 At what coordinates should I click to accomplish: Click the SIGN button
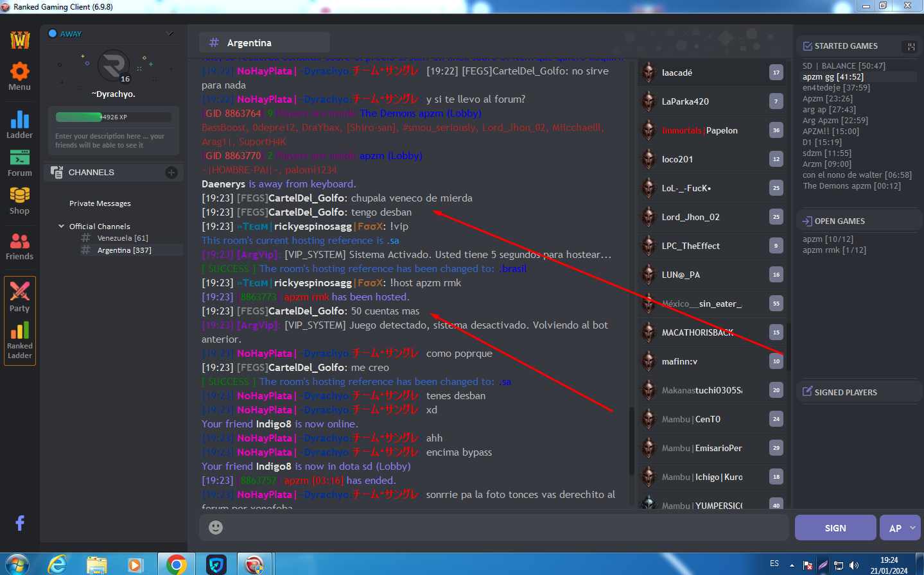pyautogui.click(x=835, y=528)
